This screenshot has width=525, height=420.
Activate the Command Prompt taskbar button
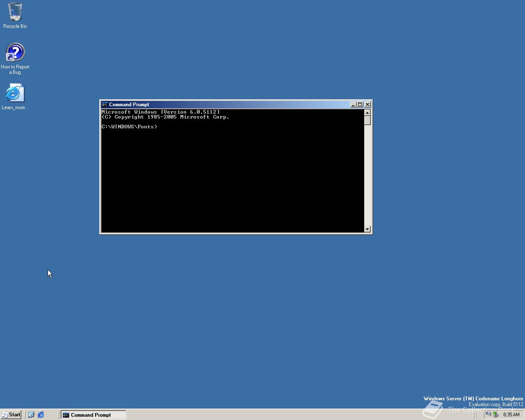94,415
